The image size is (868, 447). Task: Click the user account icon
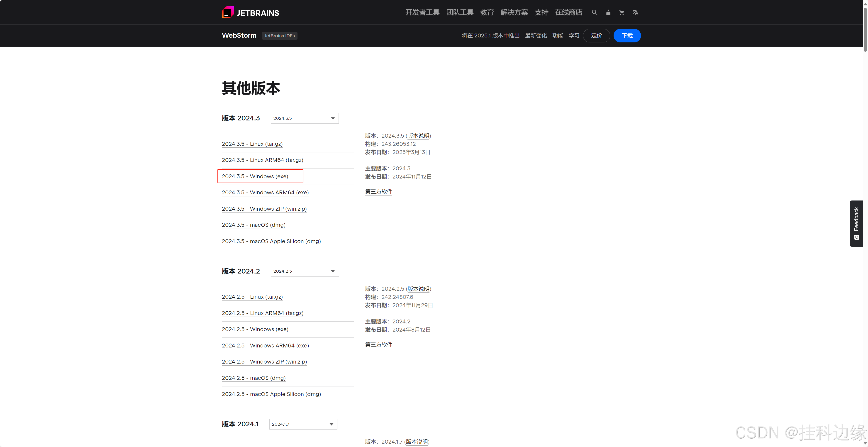[x=608, y=12]
